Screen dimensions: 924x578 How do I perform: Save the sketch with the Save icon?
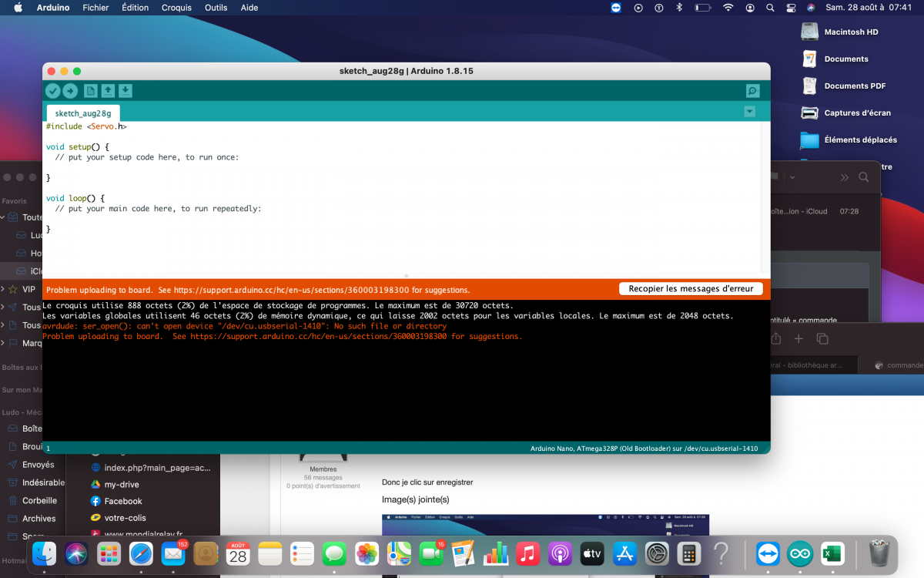coord(126,91)
